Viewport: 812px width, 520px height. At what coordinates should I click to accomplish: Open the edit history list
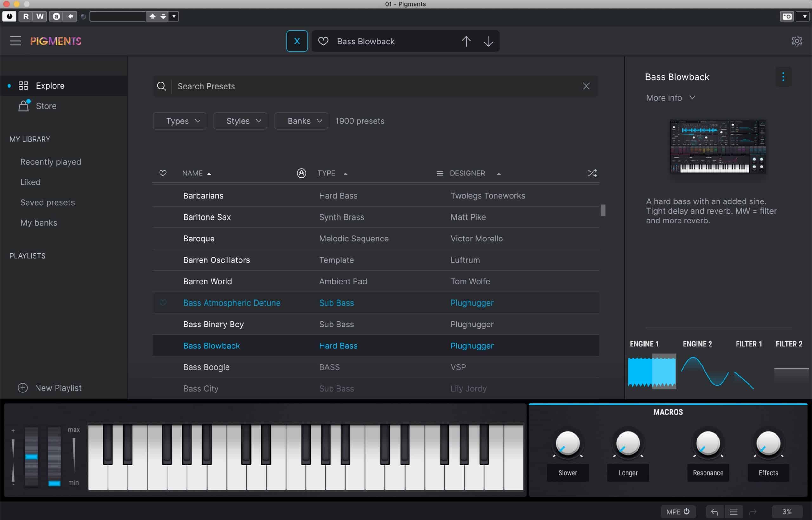733,512
